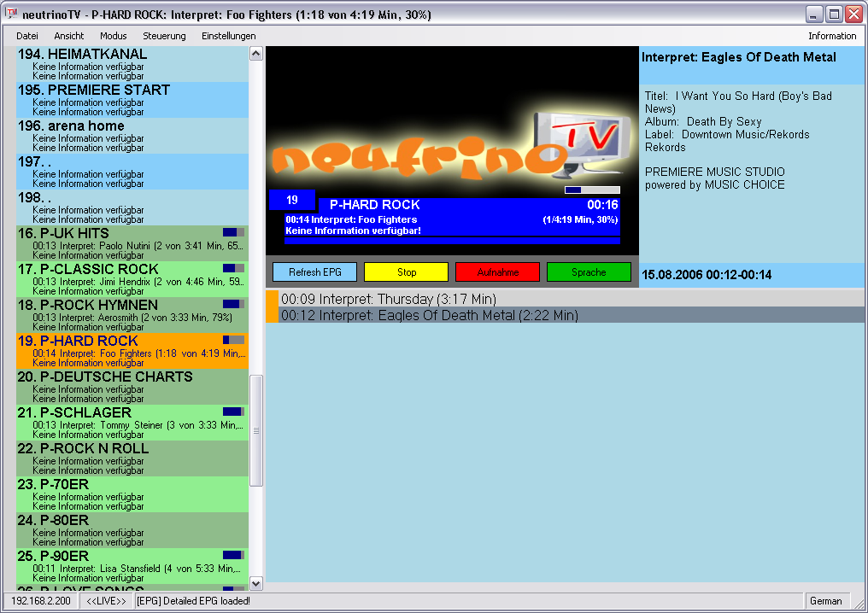Viewport: 868px width, 613px height.
Task: Click the IP address 192.168.2.200 in status bar
Action: (x=41, y=601)
